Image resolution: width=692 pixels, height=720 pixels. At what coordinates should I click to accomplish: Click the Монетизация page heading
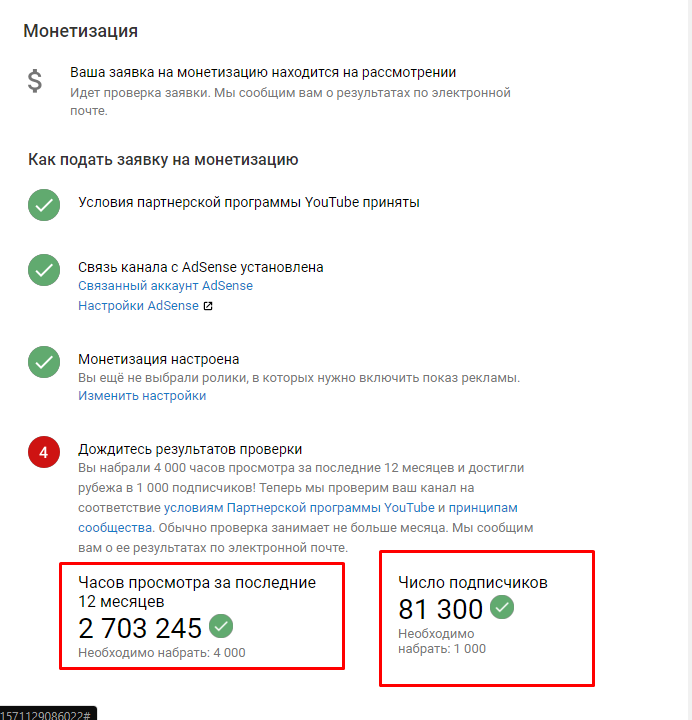click(x=80, y=31)
